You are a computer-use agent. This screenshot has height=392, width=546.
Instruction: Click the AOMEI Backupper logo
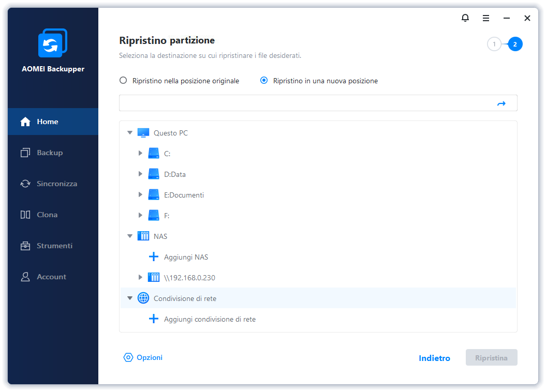click(x=53, y=43)
